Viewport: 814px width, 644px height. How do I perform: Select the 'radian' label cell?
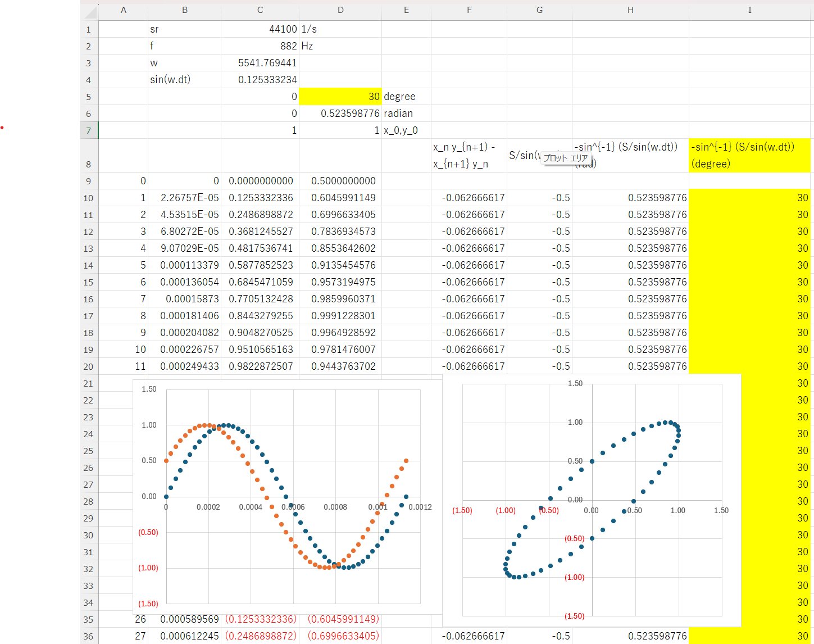click(x=406, y=114)
